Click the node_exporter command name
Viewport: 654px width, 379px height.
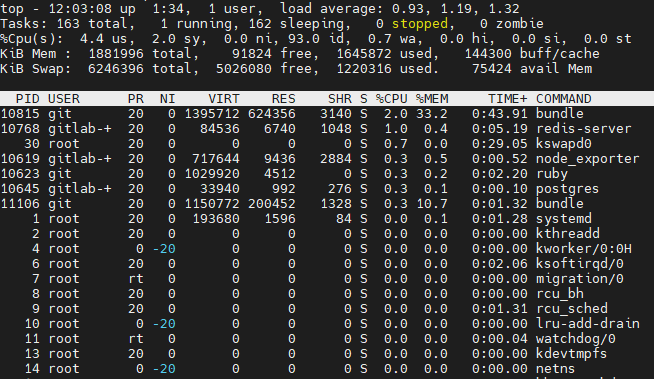(588, 159)
